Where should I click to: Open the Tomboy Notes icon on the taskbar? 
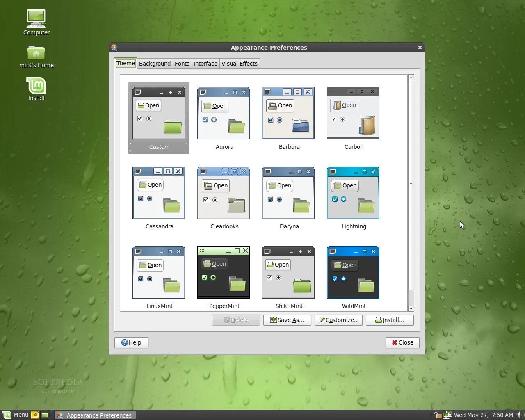(x=35, y=415)
